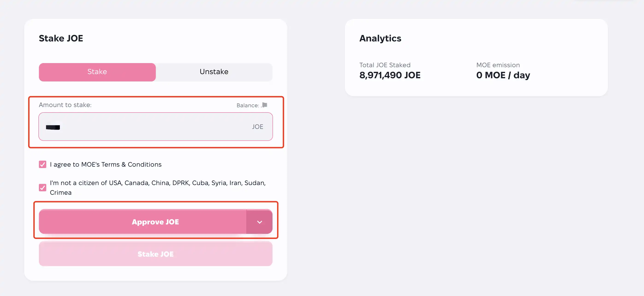
Task: Click the Approve JOE button
Action: click(155, 222)
